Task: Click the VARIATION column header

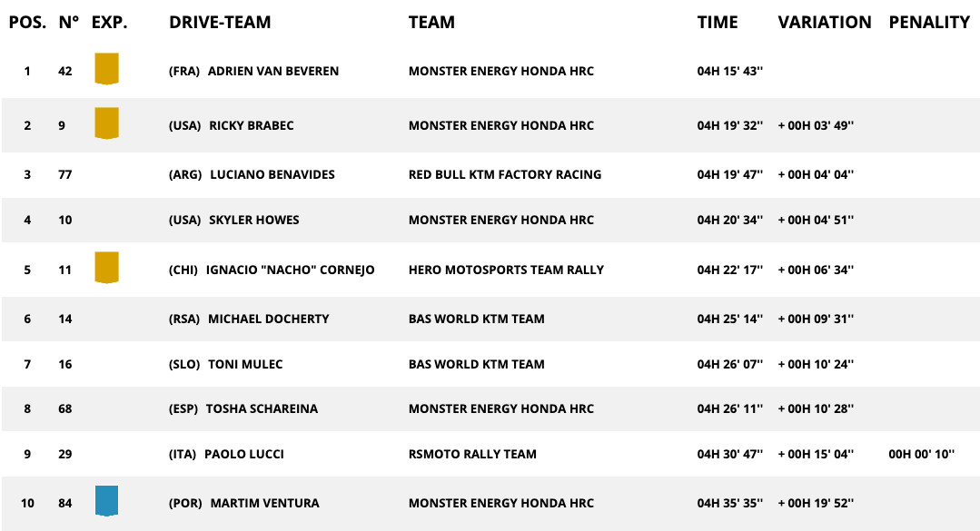Action: tap(824, 23)
